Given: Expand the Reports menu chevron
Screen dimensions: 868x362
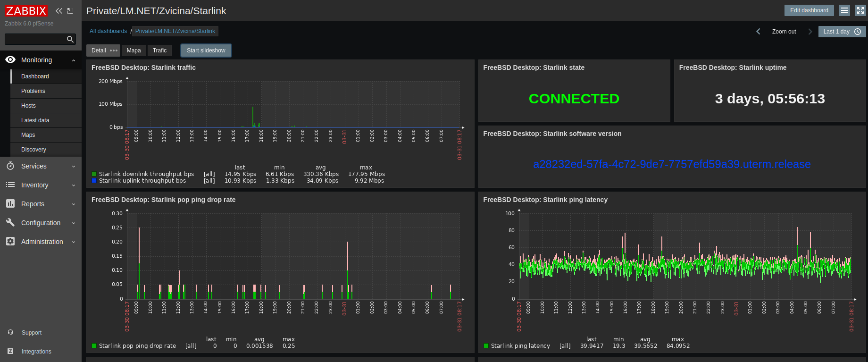Looking at the screenshot, I should coord(74,204).
